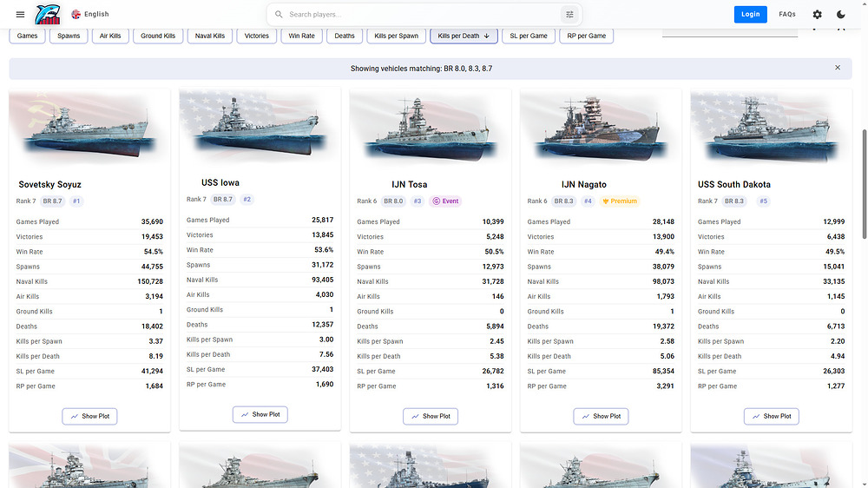The image size is (868, 488).
Task: Toggle dark mode moon icon
Action: tap(841, 15)
